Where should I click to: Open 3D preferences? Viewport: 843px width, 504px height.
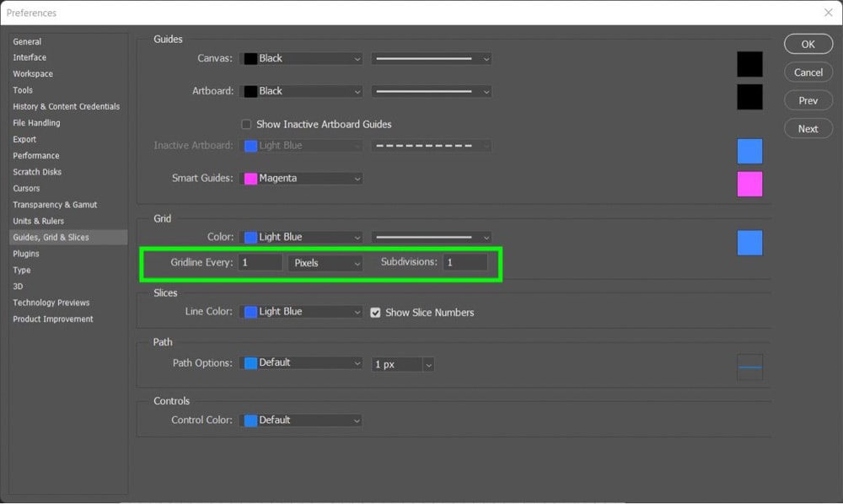(18, 287)
